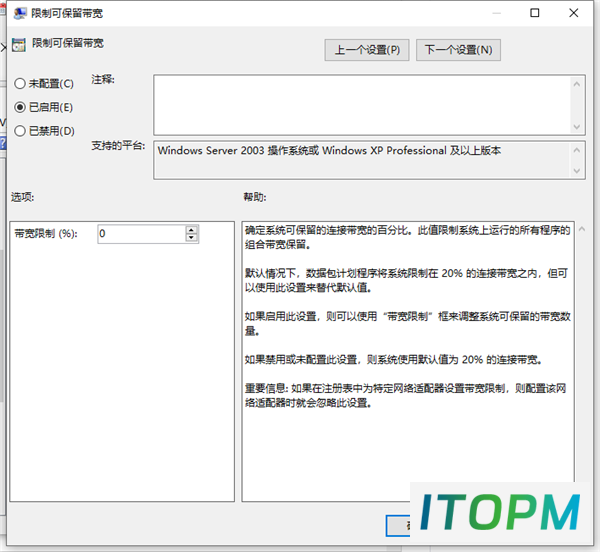
Task: Click the help paragraph starting 默认情况下
Action: [406, 280]
